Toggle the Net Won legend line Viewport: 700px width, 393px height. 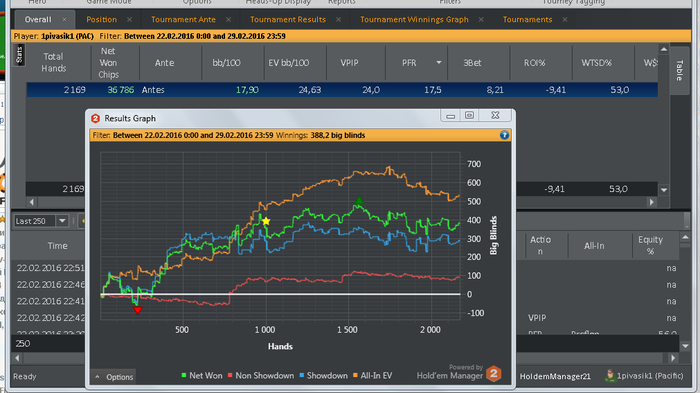(x=202, y=376)
